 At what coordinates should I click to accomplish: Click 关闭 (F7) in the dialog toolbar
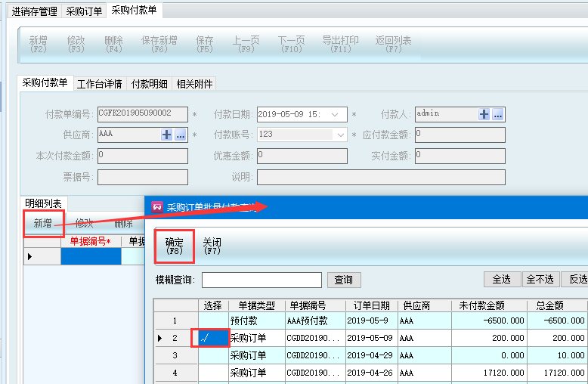(212, 245)
